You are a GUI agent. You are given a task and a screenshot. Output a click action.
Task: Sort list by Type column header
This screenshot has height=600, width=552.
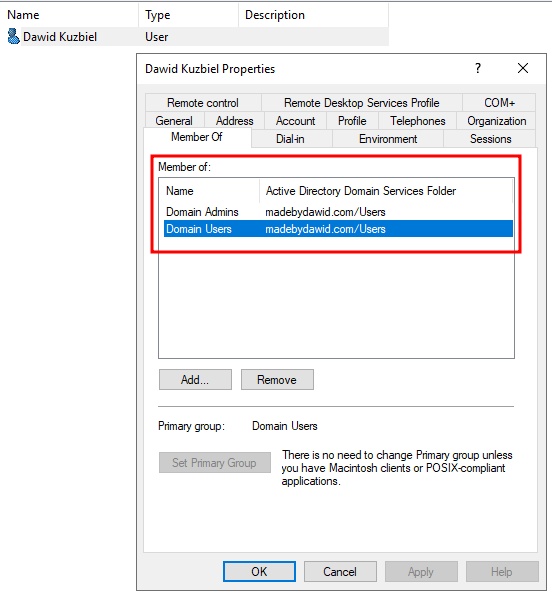188,15
